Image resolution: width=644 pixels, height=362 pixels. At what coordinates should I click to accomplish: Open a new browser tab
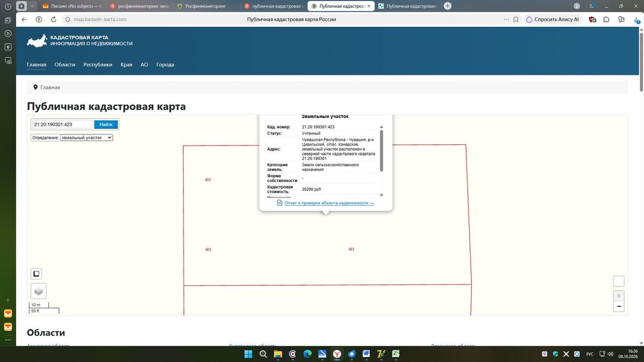(x=448, y=6)
